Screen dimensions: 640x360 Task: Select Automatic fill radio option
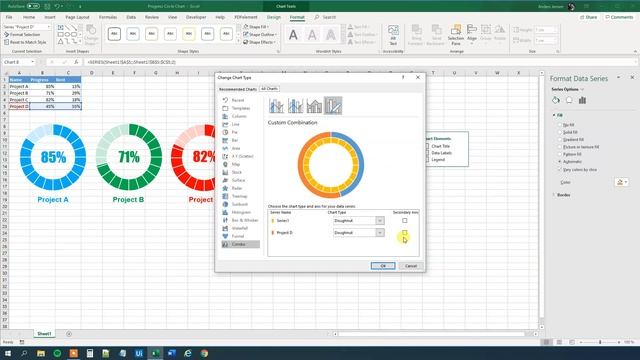pyautogui.click(x=560, y=162)
